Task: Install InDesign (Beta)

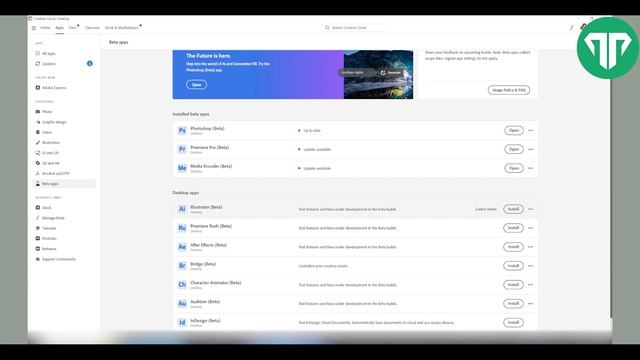Action: [x=513, y=322]
